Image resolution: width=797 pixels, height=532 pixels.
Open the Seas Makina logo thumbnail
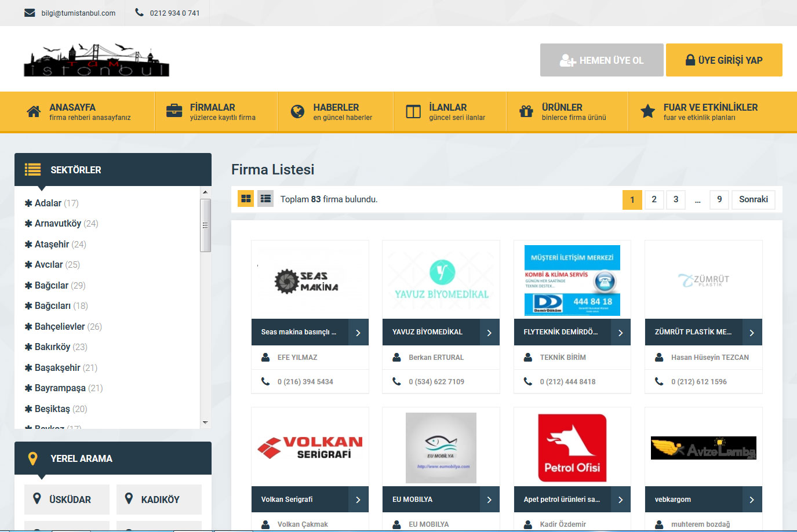(310, 281)
